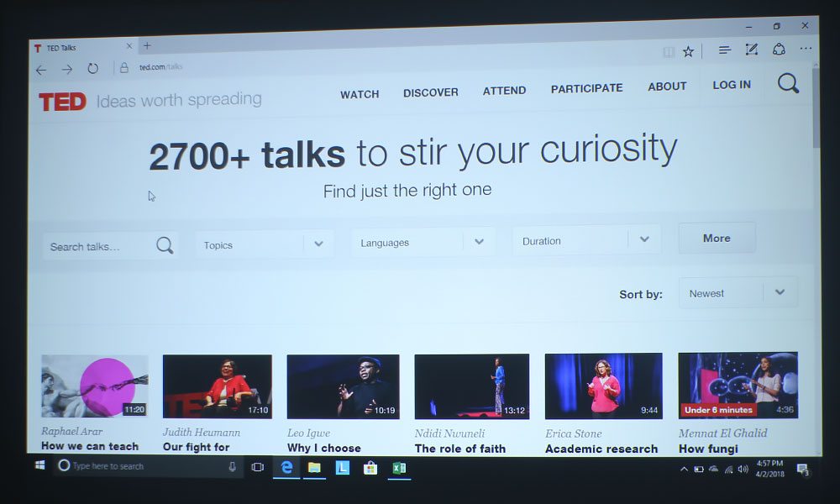The image size is (840, 504).
Task: Select the TED Talks browser tab
Action: click(x=83, y=48)
